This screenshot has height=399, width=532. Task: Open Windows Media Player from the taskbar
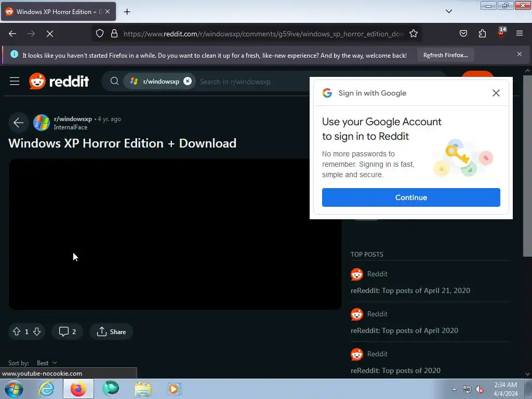[175, 389]
